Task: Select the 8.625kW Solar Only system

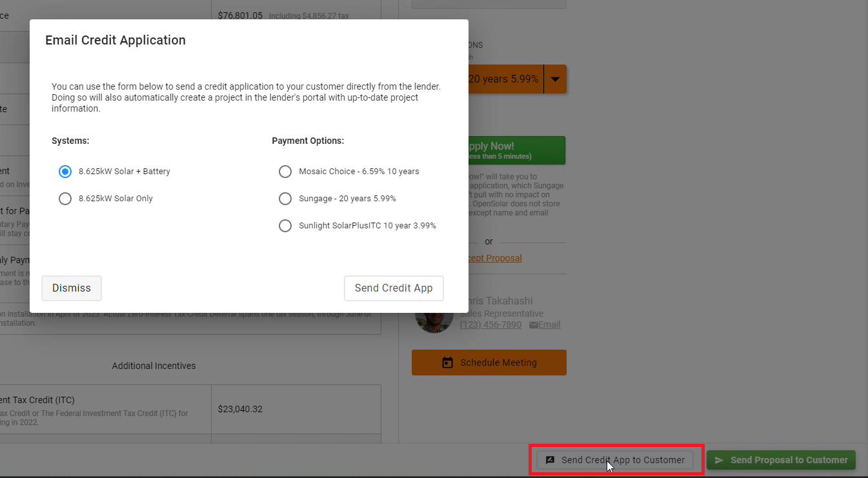Action: click(65, 199)
